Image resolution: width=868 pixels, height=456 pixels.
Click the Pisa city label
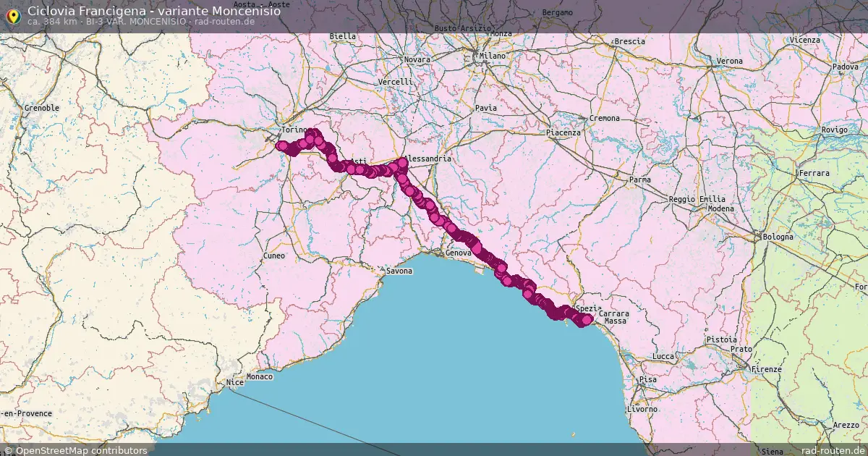pos(648,380)
